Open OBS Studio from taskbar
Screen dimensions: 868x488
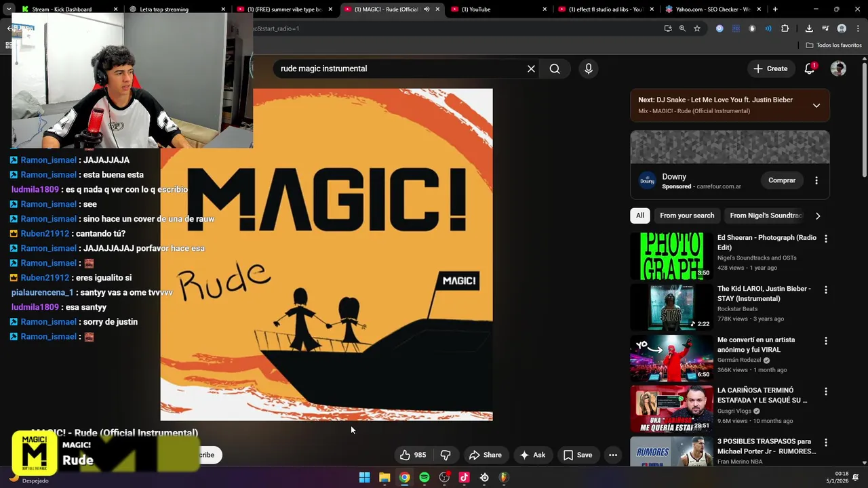click(x=444, y=477)
